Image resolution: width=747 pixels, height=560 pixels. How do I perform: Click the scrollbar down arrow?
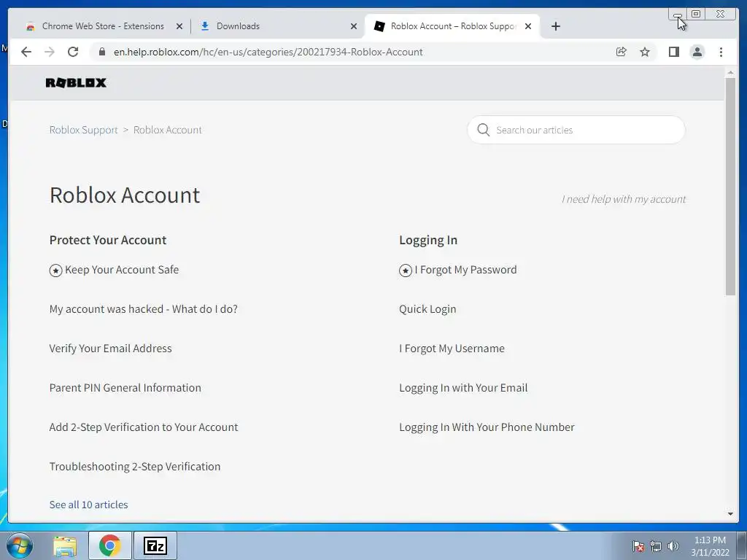pyautogui.click(x=730, y=514)
